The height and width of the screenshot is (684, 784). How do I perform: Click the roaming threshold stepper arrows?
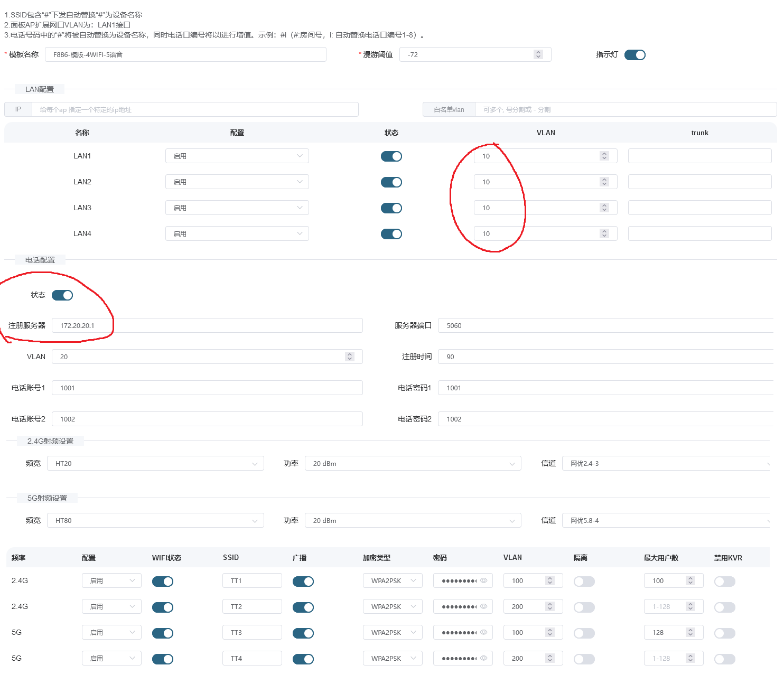(x=538, y=54)
